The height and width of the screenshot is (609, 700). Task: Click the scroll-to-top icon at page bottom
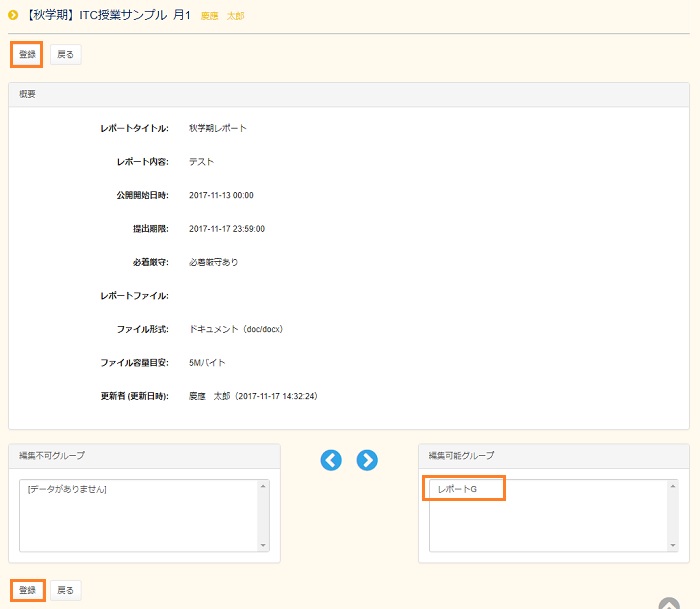click(x=669, y=603)
